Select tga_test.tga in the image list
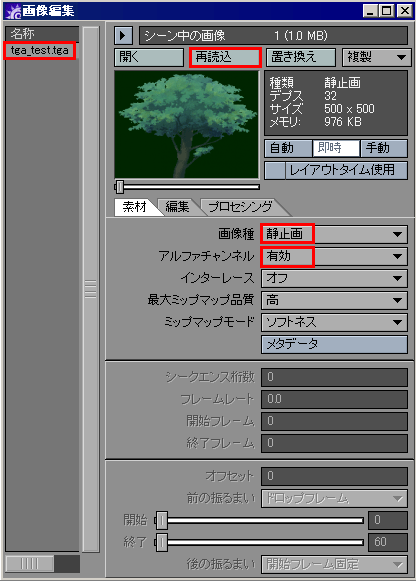Image resolution: width=416 pixels, height=581 pixels. 40,50
